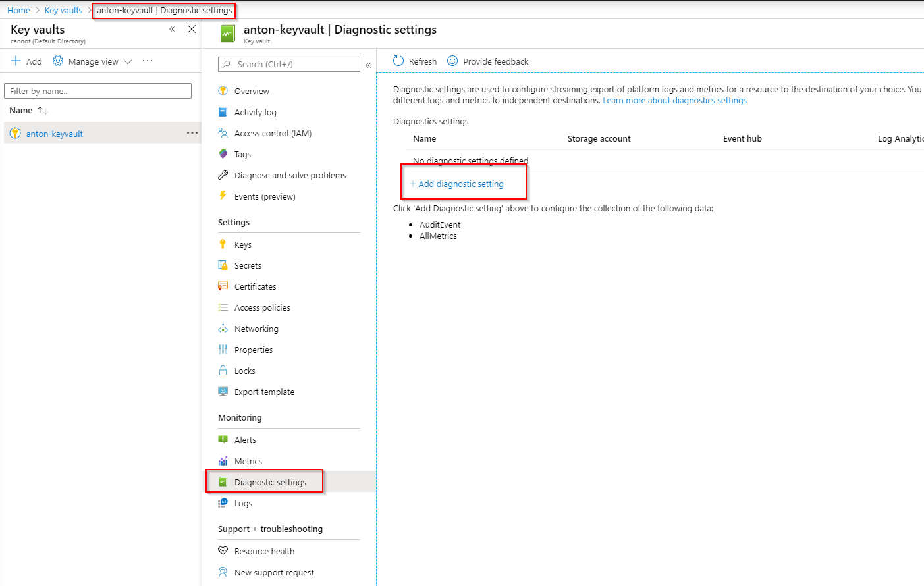Click the anton-keyvault Diagnostic settings breadcrumb

click(x=164, y=10)
